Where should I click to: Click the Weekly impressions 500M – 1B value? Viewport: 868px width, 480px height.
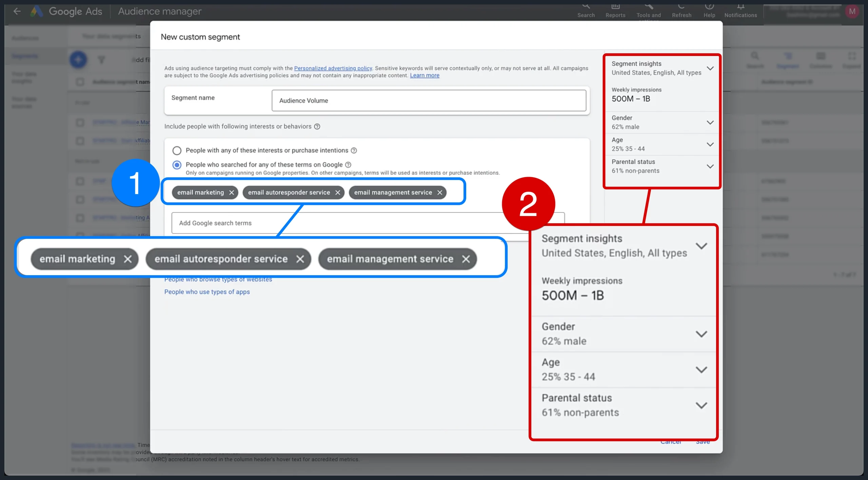click(x=631, y=99)
